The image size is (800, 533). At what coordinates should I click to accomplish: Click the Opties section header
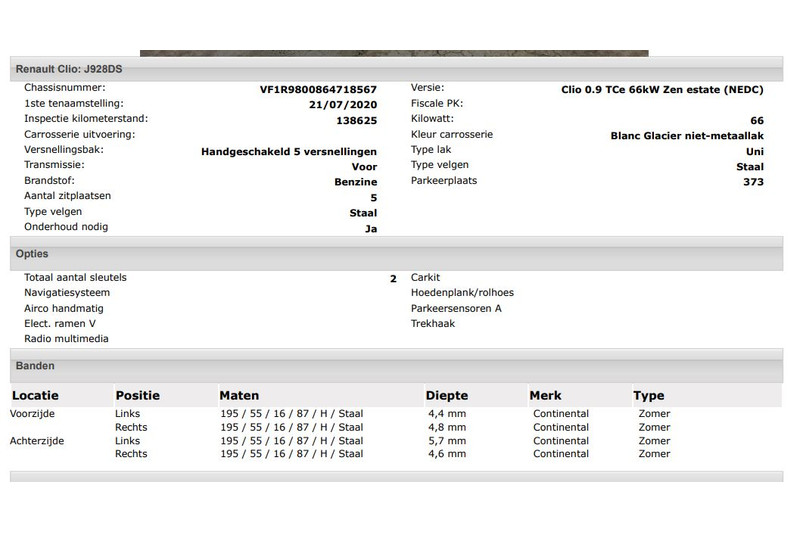32,254
